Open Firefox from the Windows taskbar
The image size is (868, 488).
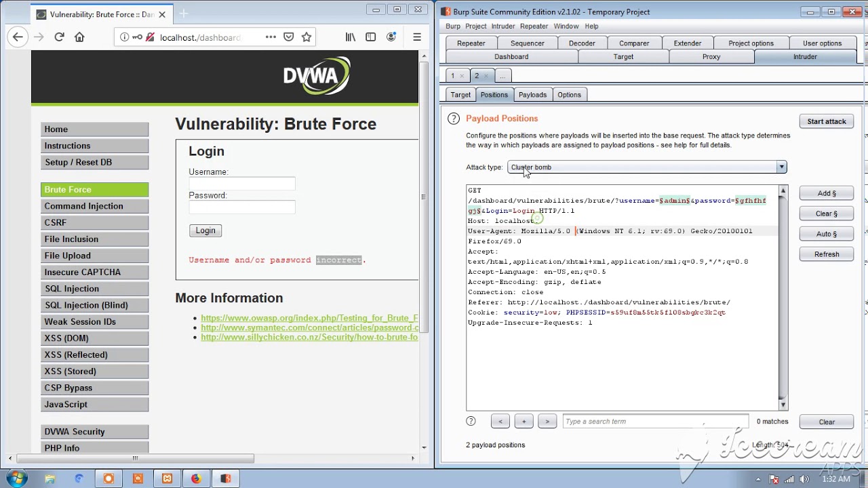pos(196,479)
